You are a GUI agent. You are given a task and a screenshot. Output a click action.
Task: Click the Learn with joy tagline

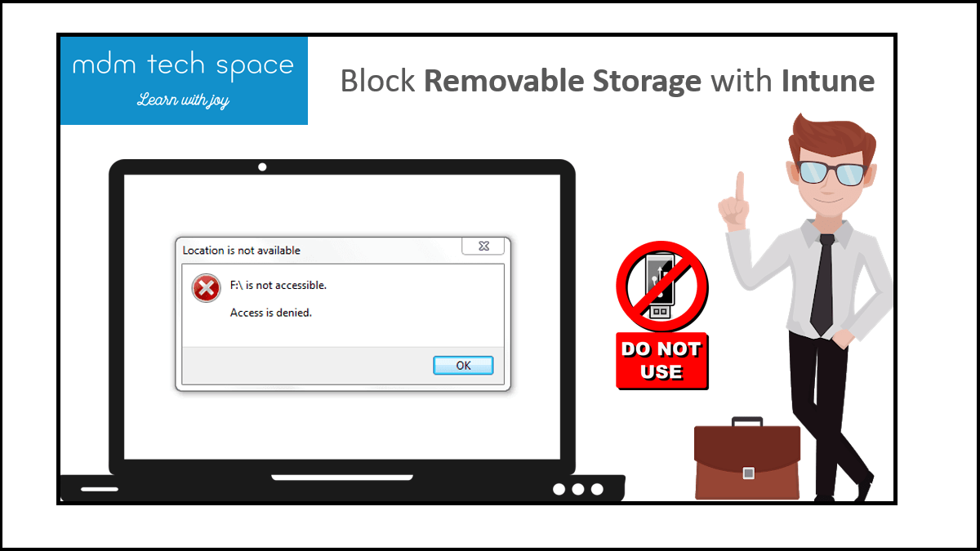[x=183, y=100]
